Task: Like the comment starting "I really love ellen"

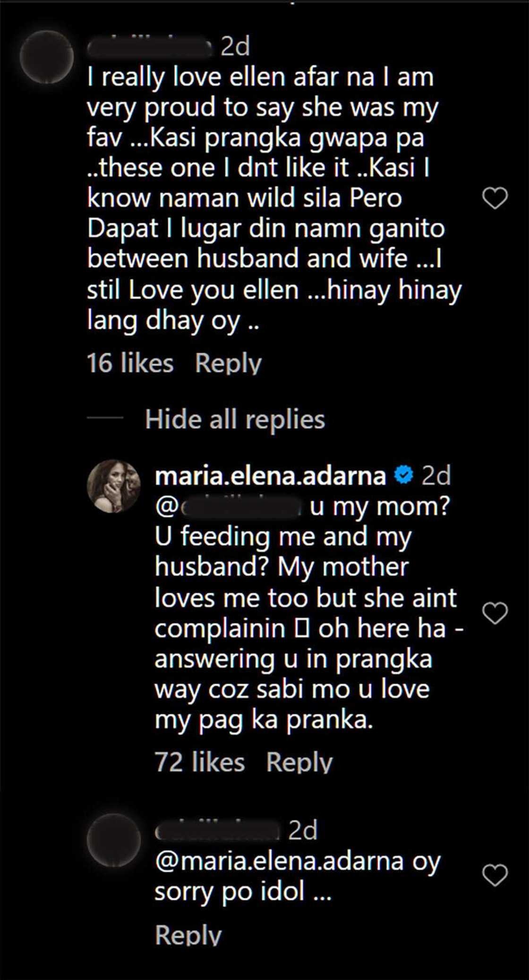Action: click(x=495, y=198)
